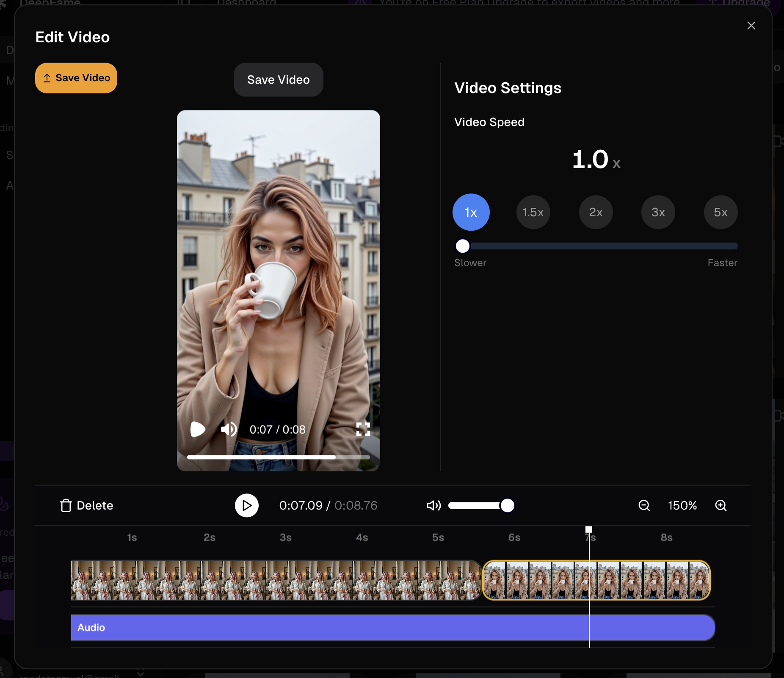Play video in the preview player
The image size is (784, 678).
pos(197,429)
